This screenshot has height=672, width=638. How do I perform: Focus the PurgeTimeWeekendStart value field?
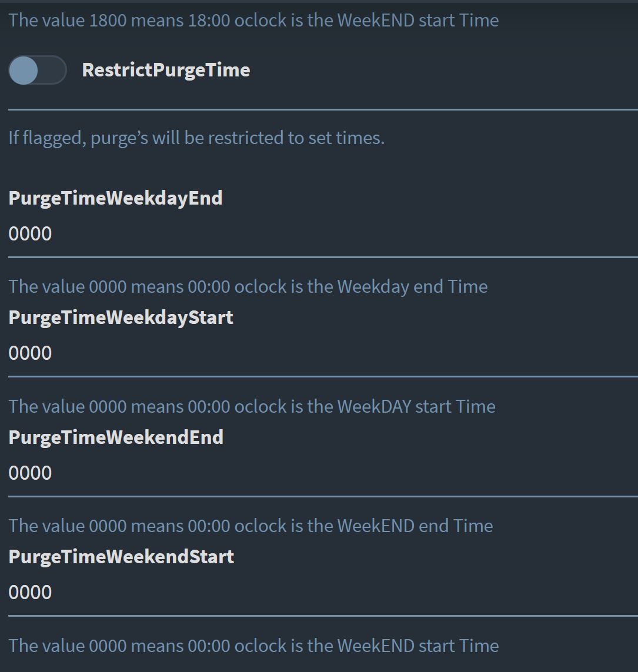323,593
